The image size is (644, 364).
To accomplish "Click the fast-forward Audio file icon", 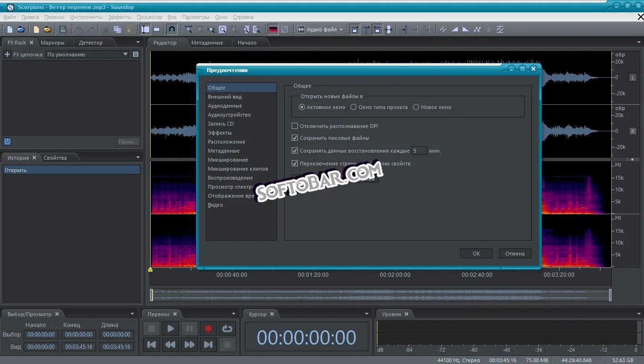I will click(301, 29).
